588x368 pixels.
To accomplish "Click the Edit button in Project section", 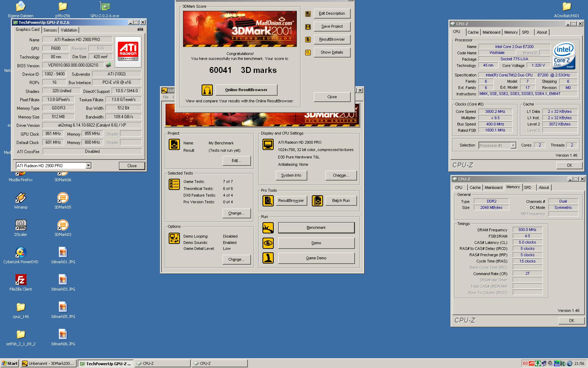I will (236, 161).
